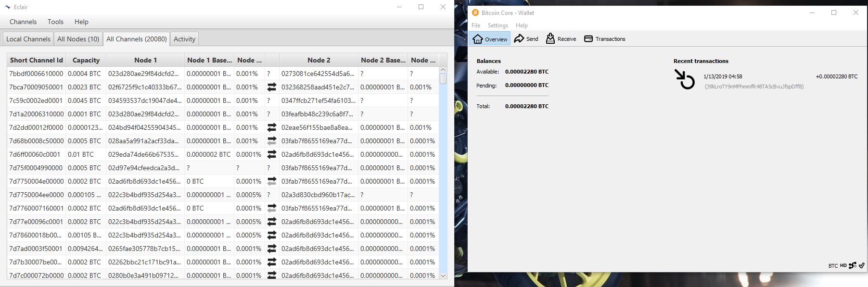The width and height of the screenshot is (868, 287).
Task: Click direction arrows icon in row 7d7750004e00000
Action: pyautogui.click(x=272, y=181)
